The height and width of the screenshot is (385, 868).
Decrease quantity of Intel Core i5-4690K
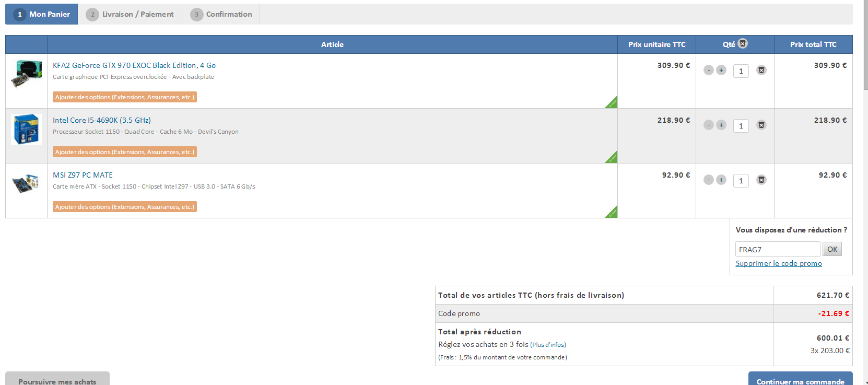pyautogui.click(x=708, y=125)
